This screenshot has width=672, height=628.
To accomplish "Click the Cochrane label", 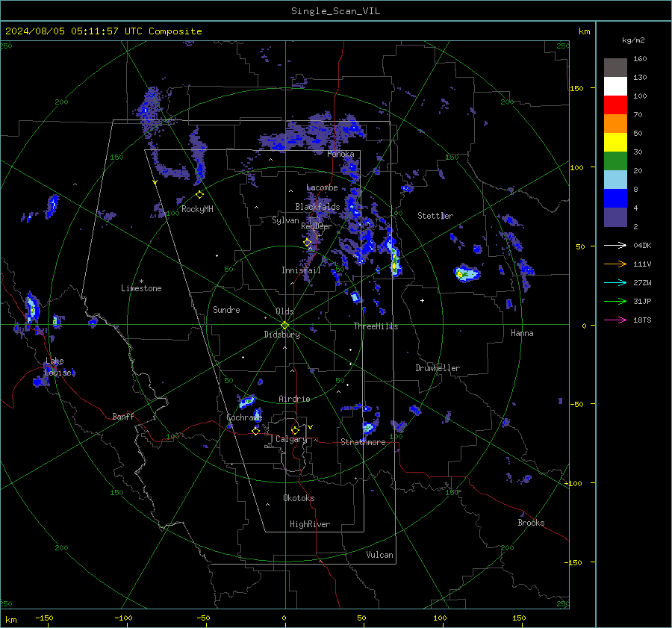I will [244, 417].
